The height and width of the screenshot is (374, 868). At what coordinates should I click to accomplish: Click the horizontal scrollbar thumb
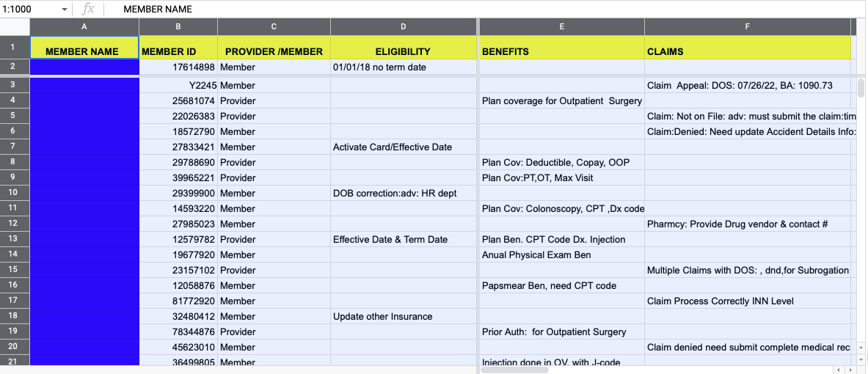click(514, 369)
